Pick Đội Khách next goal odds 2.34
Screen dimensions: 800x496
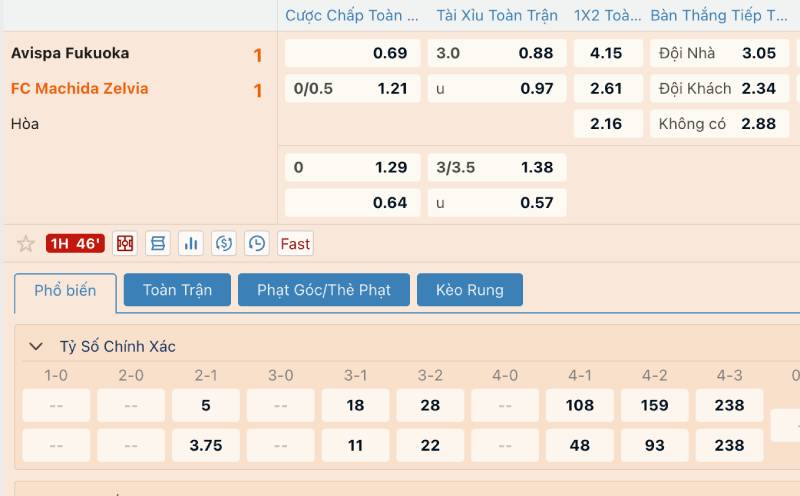[718, 88]
